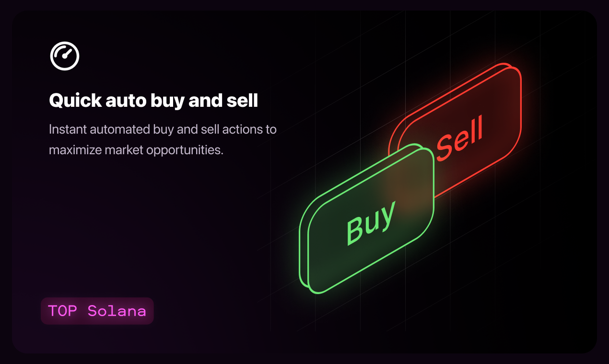609x364 pixels.
Task: Click the "maximize market opportunities." text line
Action: coord(136,150)
